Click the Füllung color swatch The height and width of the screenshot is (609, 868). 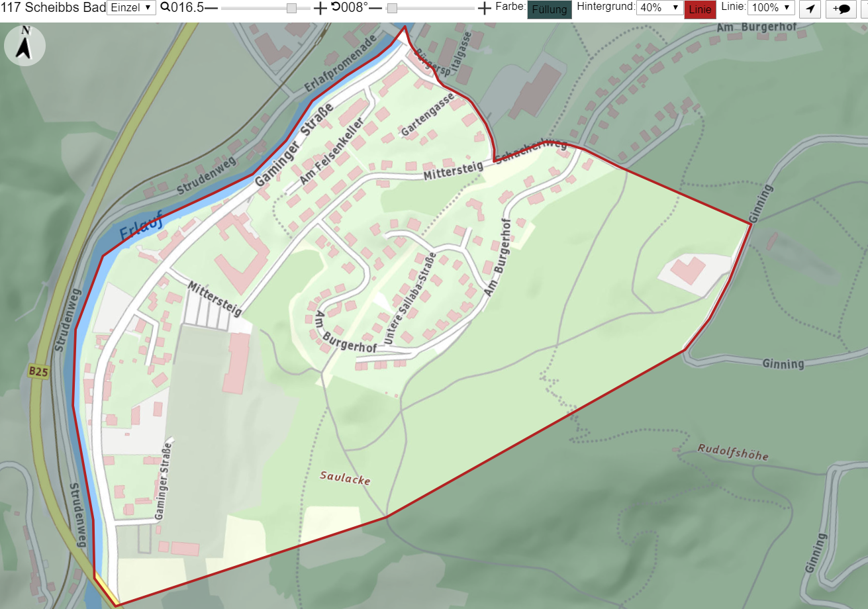coord(550,9)
